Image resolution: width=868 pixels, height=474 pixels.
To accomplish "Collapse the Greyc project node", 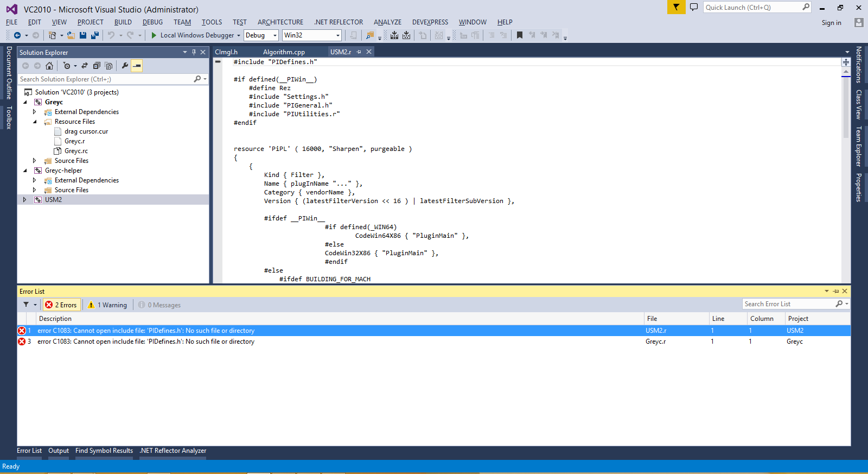I will (x=25, y=102).
